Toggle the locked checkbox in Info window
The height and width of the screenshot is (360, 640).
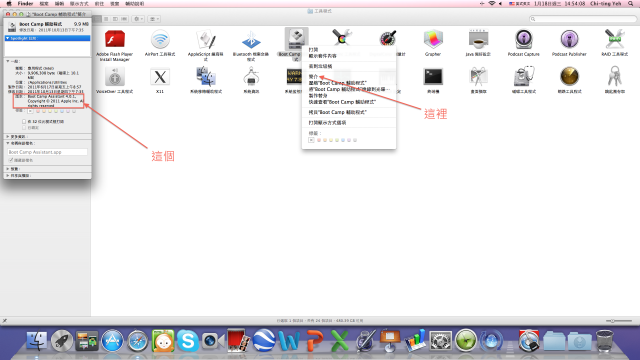[24, 128]
